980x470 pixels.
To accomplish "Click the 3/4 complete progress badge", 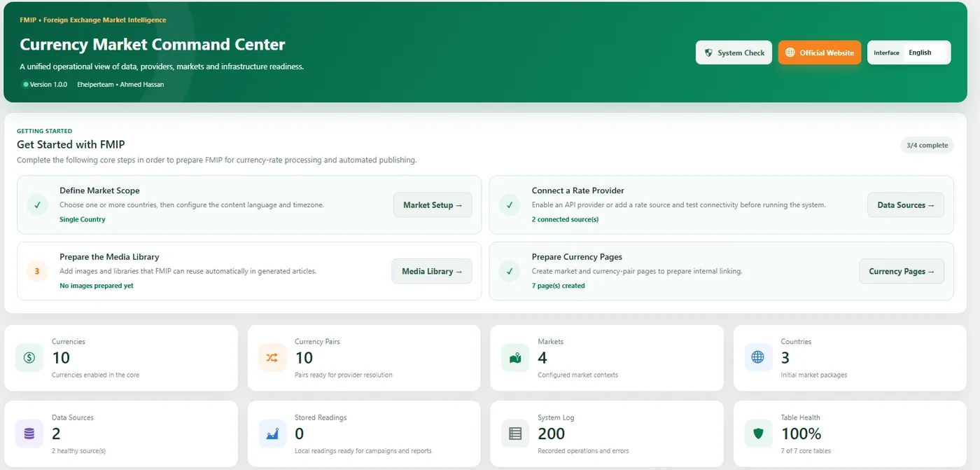I will coord(927,146).
